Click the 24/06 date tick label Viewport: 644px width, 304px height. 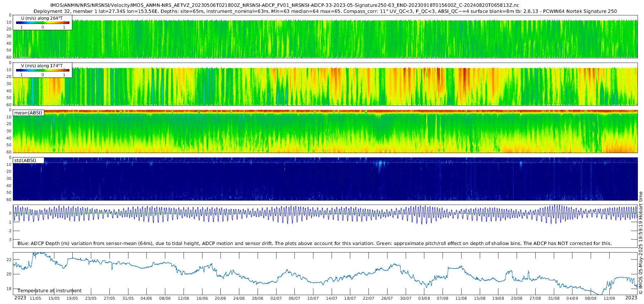pos(239,298)
